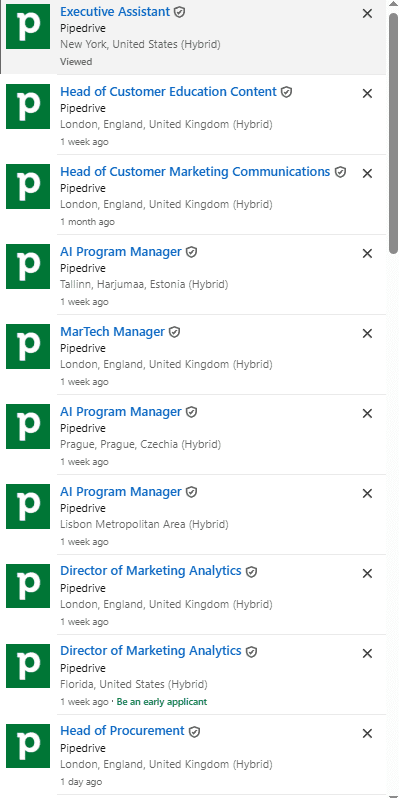Click 'Prague, Prague, Czechia (Hybrid)' location text
The image size is (399, 798).
pos(140,444)
